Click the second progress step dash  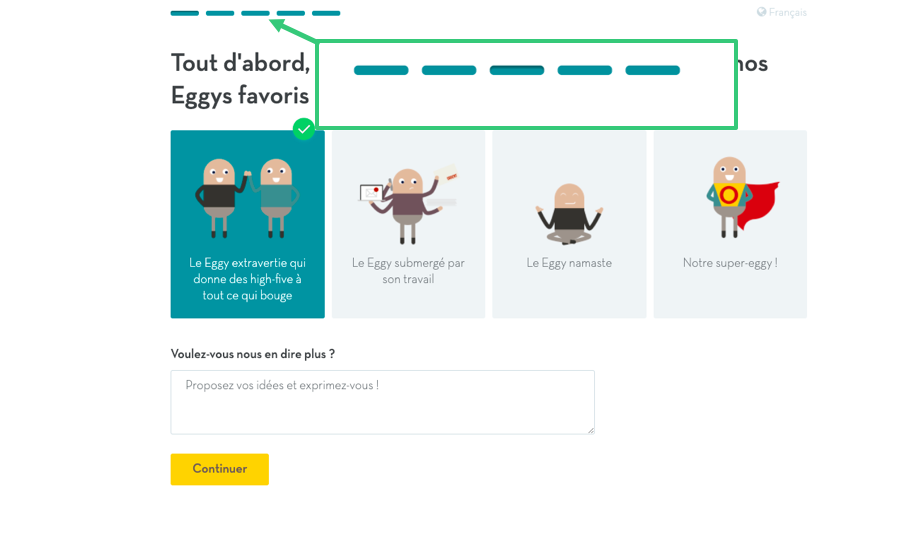(220, 13)
